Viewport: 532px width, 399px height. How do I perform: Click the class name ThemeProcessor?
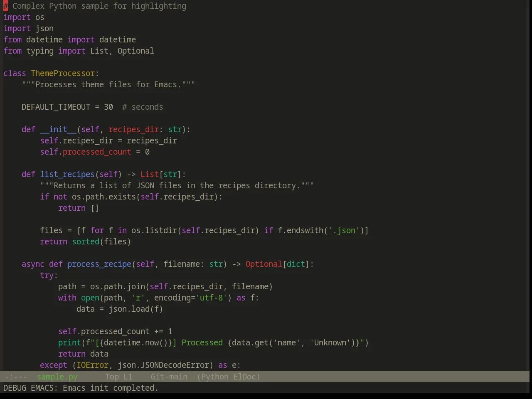tap(63, 73)
